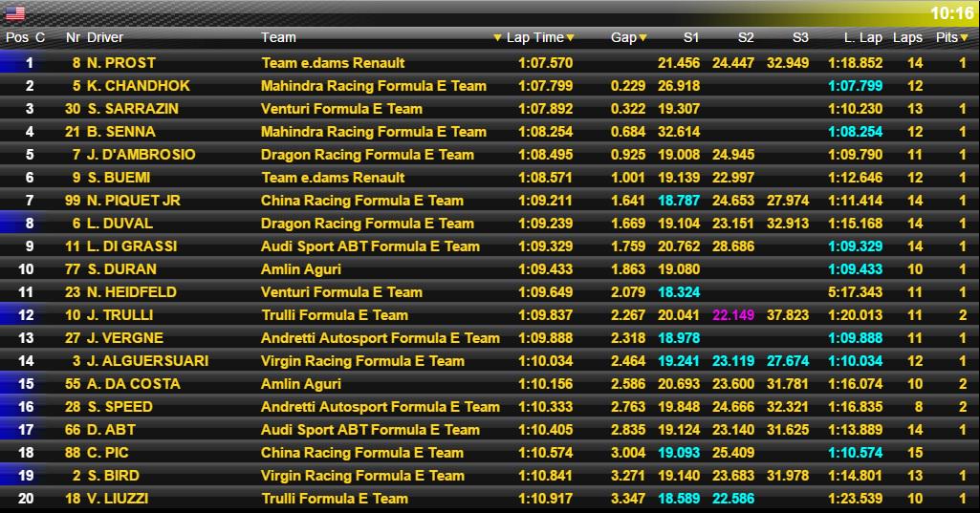Click Amlin Aguri in Duran's row

click(300, 269)
